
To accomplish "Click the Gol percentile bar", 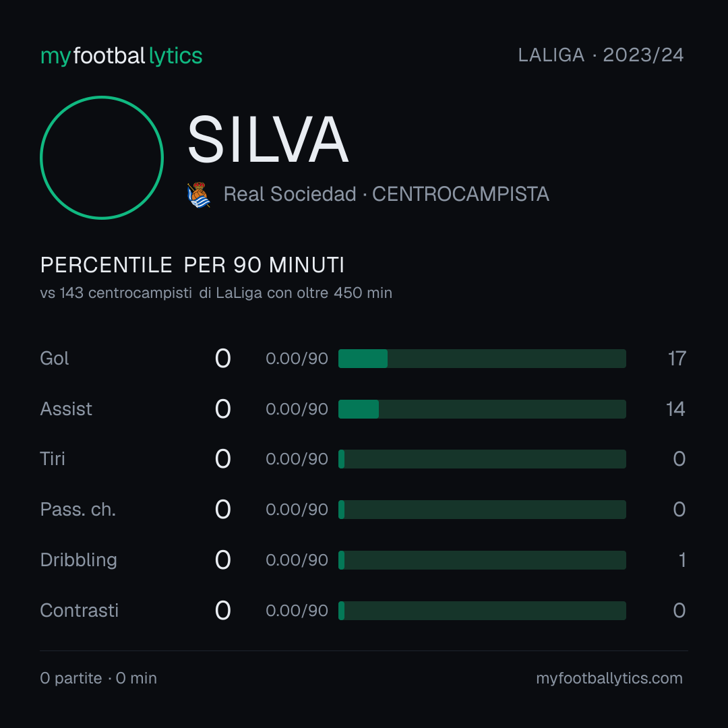I will point(482,359).
